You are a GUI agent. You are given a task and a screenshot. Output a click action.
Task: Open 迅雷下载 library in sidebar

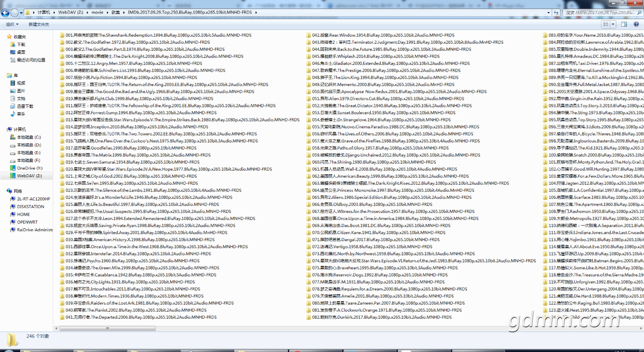tap(25, 106)
